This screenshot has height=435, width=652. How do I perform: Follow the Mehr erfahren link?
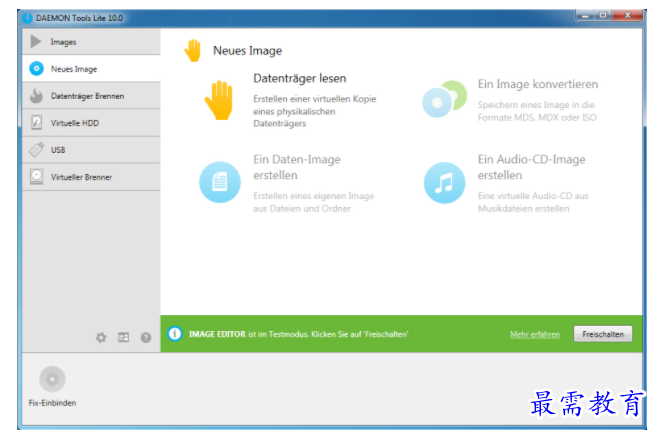tap(535, 334)
